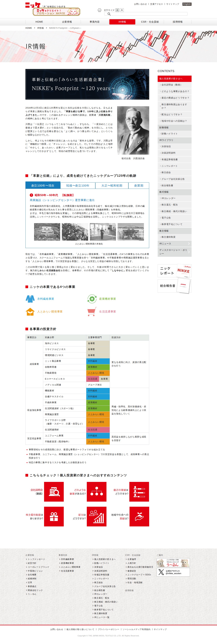Screen dimensions: 217x644
Task: Open sidebar 最近の業績はどうですか? item
Action: click(x=175, y=98)
